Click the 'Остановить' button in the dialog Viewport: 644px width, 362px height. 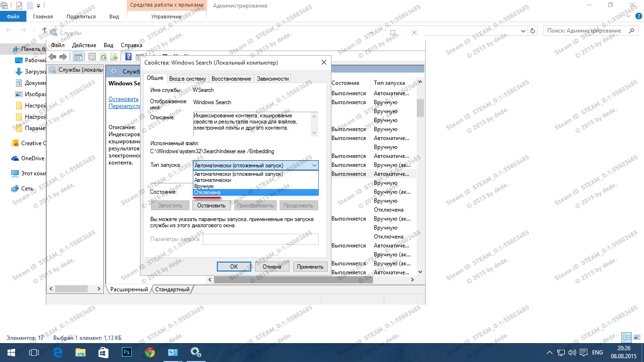212,206
